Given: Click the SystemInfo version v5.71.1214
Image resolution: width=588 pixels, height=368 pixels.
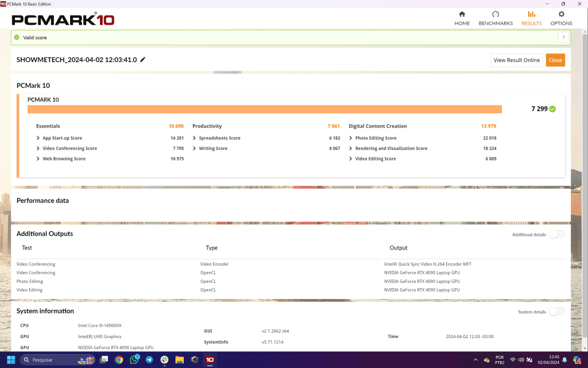Looking at the screenshot, I should [273, 342].
